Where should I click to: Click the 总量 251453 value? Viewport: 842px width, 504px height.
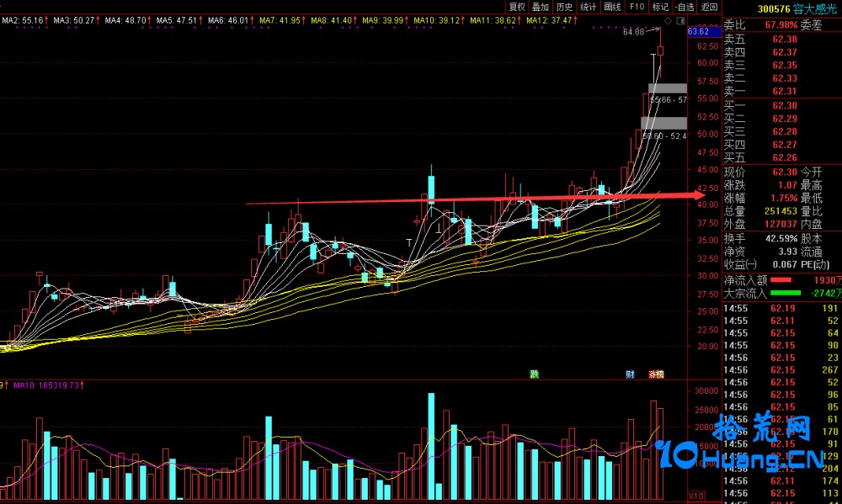click(781, 211)
